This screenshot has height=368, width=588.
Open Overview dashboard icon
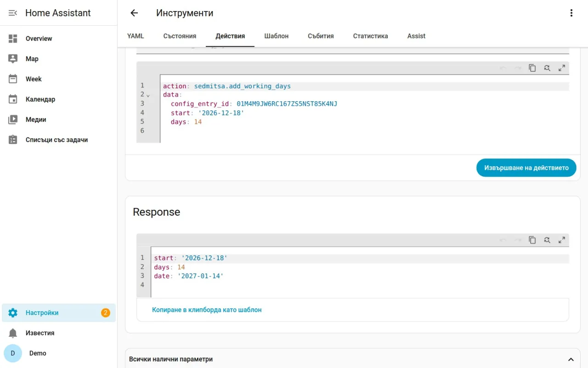13,39
